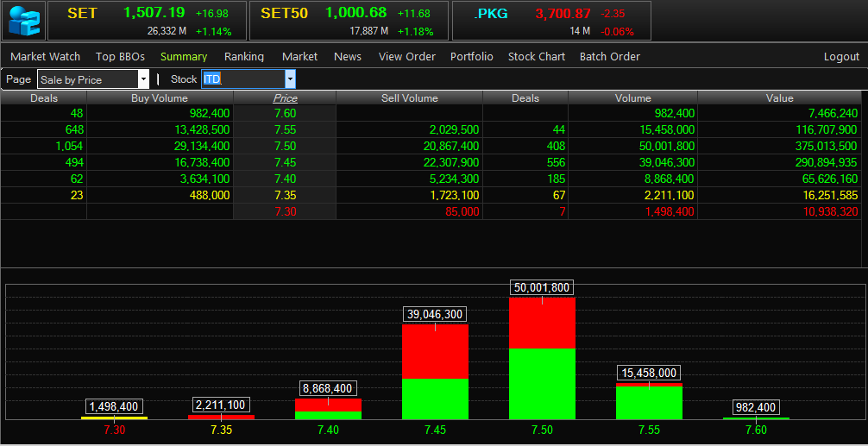Viewport: 868px width, 446px height.
Task: Click the price cell 7.60
Action: tap(285, 114)
